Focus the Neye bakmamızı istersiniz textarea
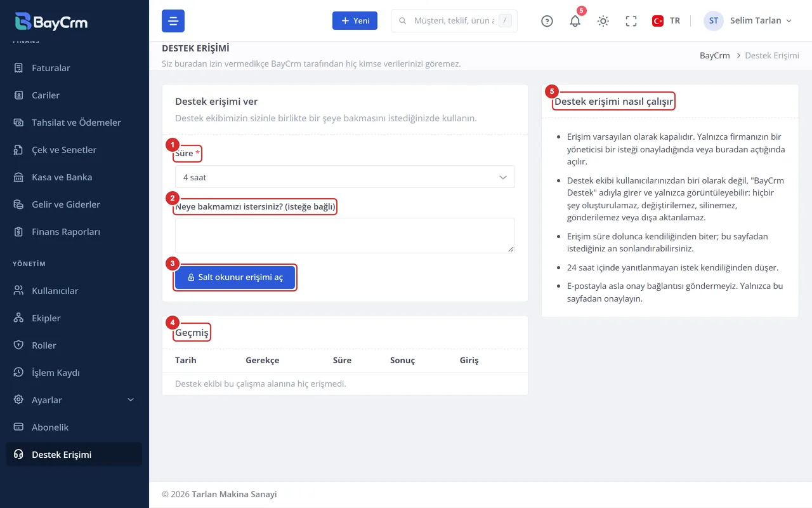This screenshot has height=508, width=812. [x=345, y=236]
